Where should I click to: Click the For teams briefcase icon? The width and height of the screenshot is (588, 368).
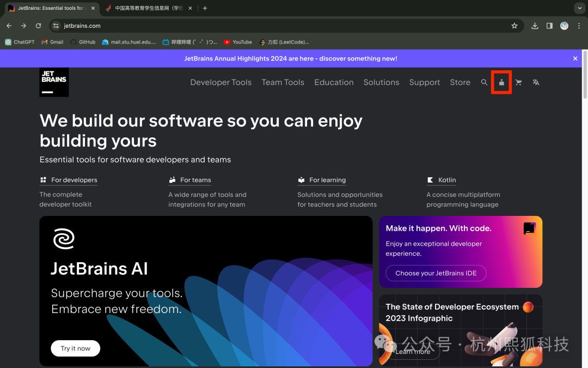click(172, 180)
